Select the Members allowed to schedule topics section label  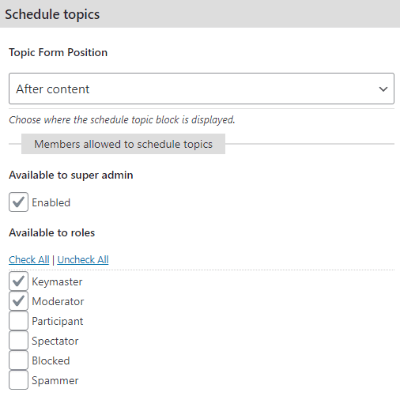point(123,144)
